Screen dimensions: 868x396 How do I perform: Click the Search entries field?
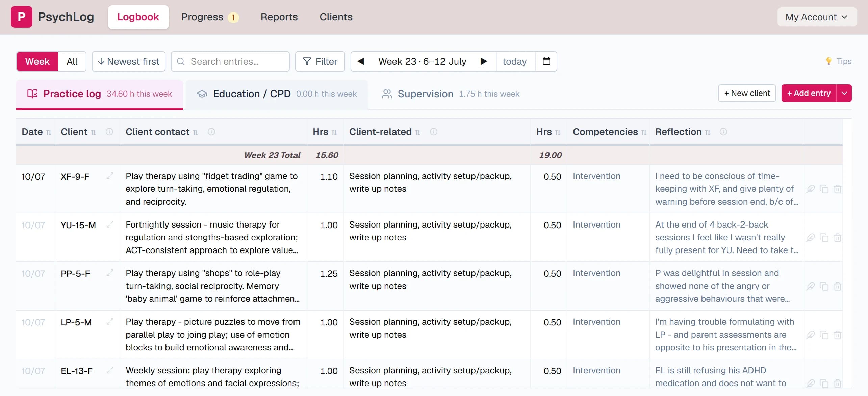(x=230, y=61)
